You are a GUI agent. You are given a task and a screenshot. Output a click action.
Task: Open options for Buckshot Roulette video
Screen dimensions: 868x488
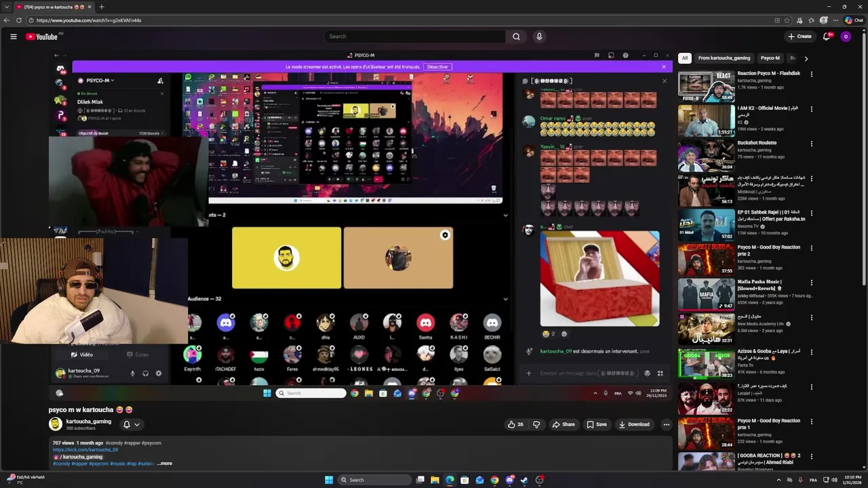coord(811,144)
